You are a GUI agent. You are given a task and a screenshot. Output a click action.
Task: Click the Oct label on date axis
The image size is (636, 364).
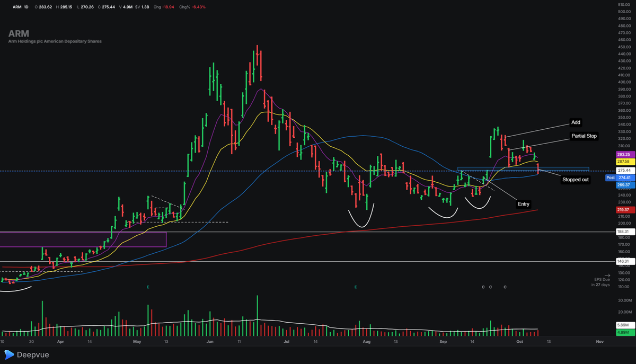[521, 342]
